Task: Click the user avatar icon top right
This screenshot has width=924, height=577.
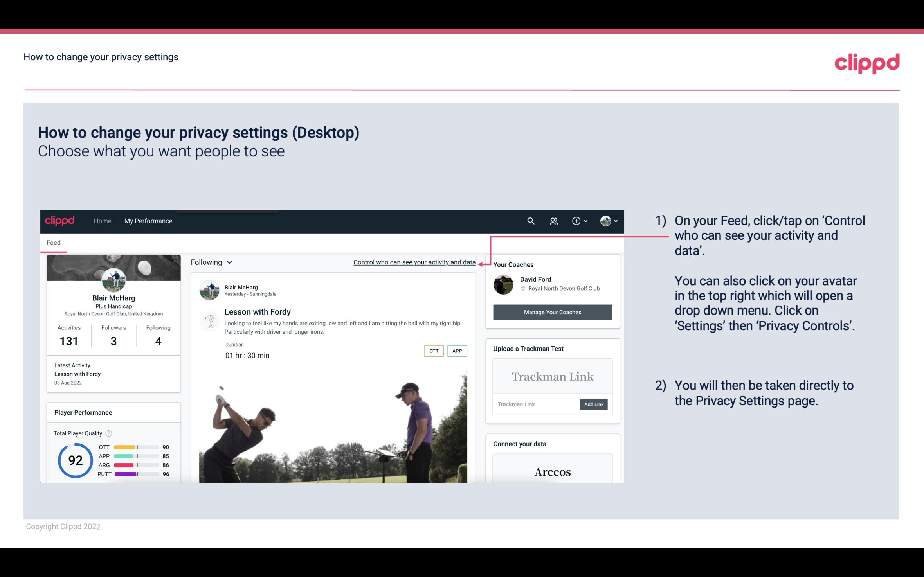Action: [x=605, y=221]
